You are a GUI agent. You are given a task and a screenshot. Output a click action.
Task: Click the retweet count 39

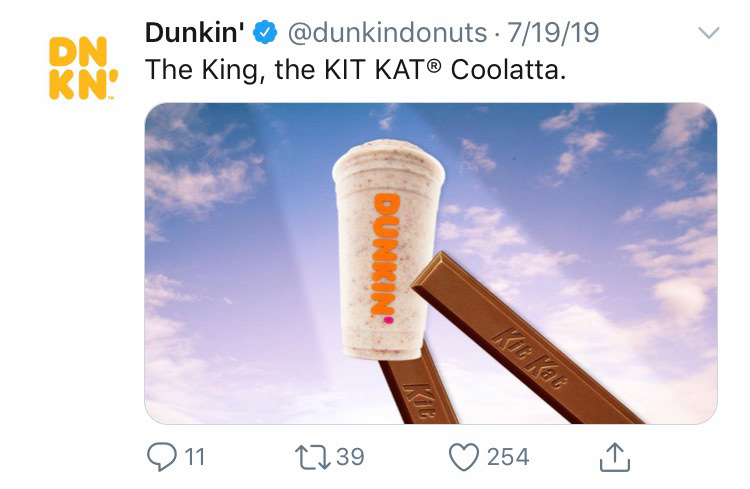tap(350, 457)
